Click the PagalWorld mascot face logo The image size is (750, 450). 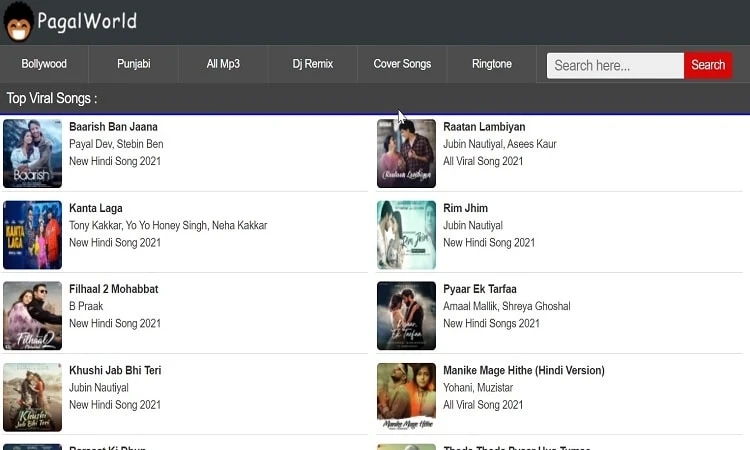(x=18, y=22)
